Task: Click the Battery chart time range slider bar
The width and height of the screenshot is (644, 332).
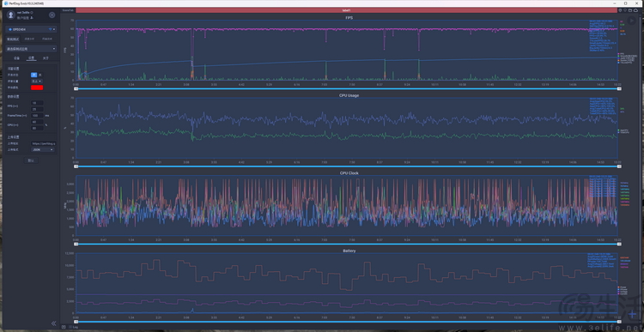Action: [x=347, y=322]
